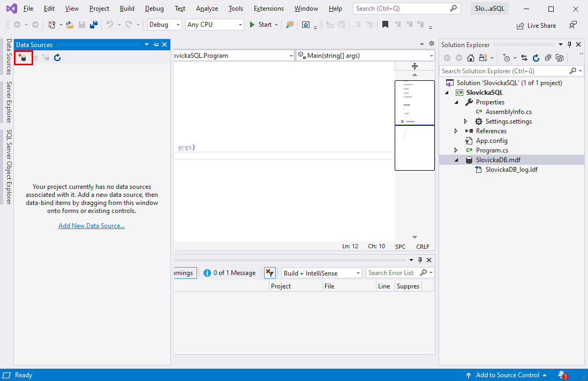
Task: Select SlovickaDB_log.ldf file
Action: point(511,170)
